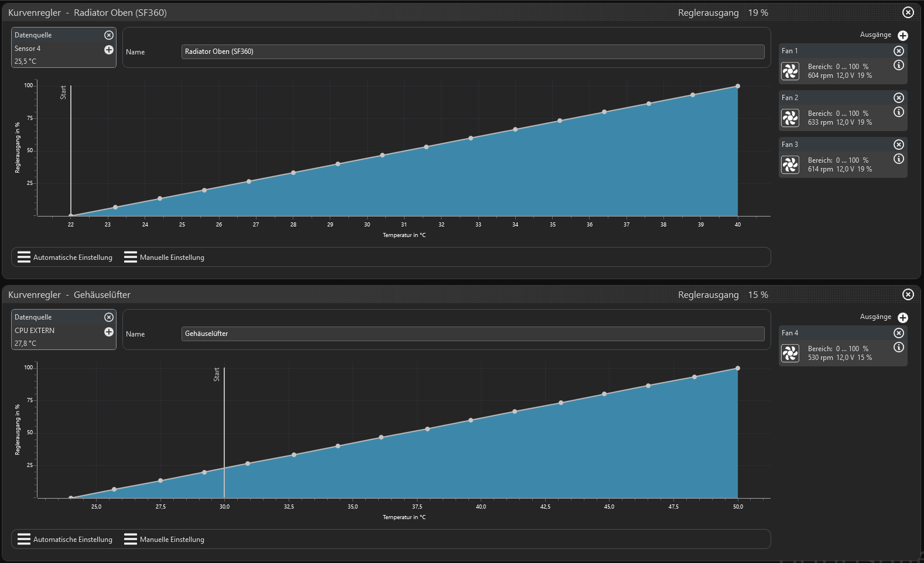
Task: Select the CPU EXTERN data source entry
Action: point(35,331)
